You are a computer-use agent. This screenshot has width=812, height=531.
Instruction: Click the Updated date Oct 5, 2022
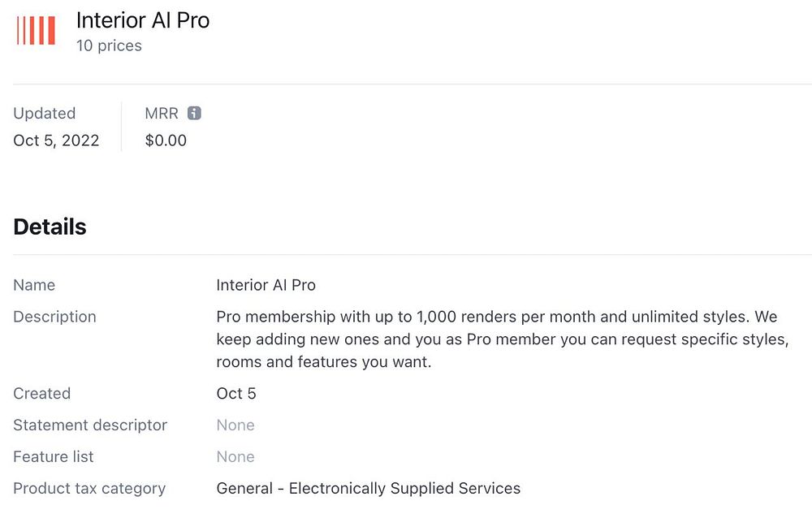[56, 140]
